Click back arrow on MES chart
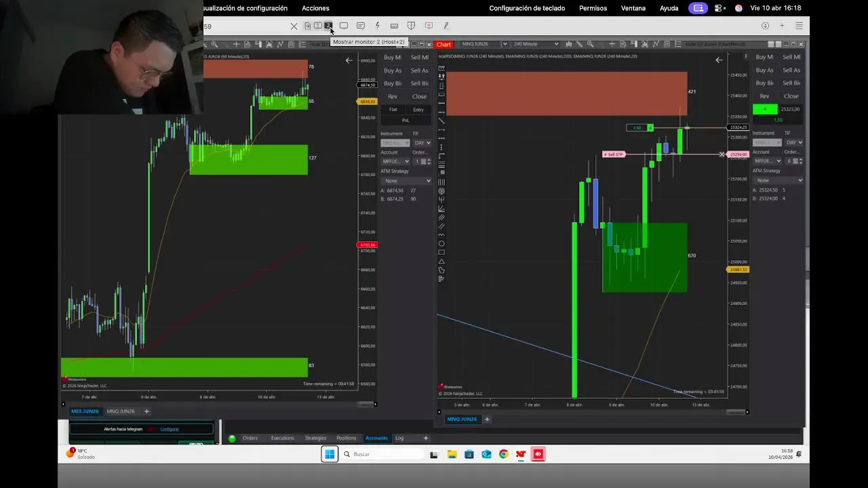The height and width of the screenshot is (488, 868). click(349, 60)
